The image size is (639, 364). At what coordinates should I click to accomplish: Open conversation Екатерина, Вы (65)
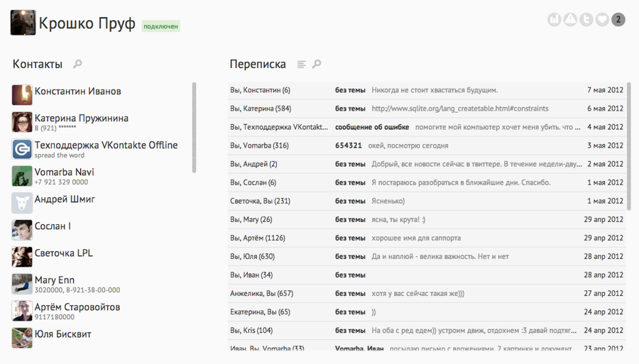427,312
